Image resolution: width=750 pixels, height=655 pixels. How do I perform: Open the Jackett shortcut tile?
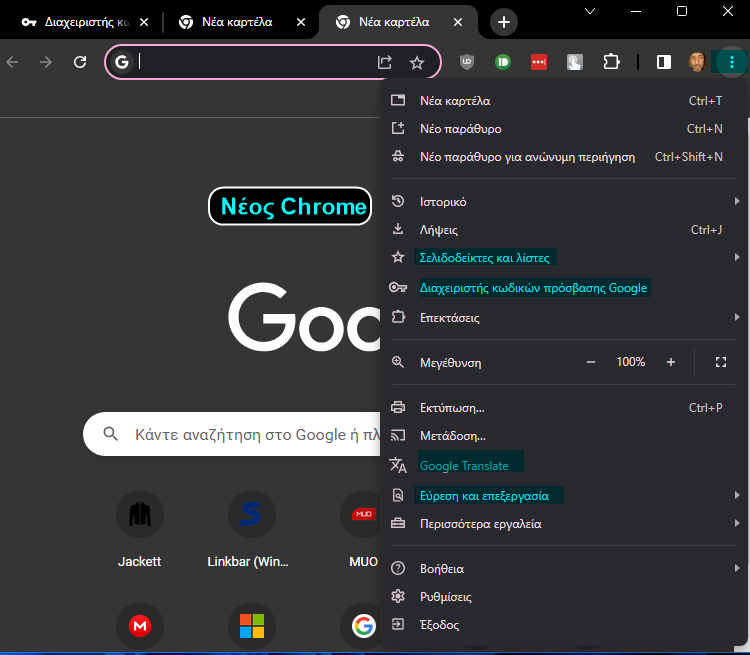pos(140,529)
